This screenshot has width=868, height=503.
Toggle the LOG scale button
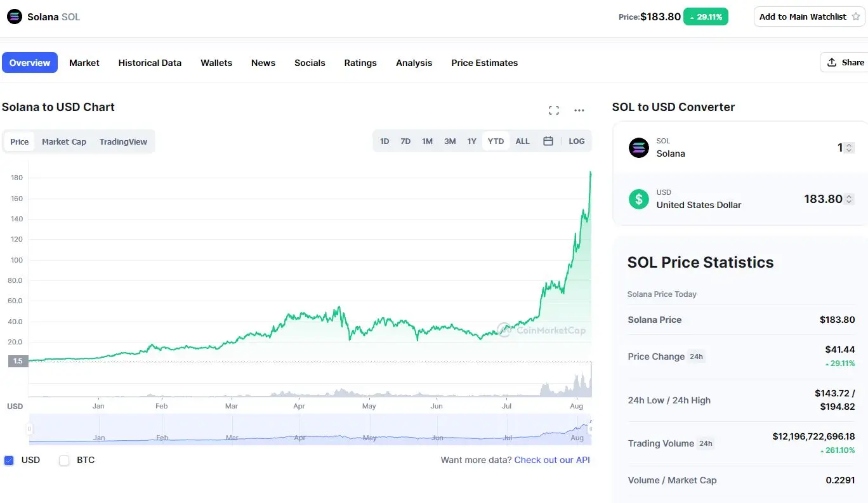(x=577, y=141)
